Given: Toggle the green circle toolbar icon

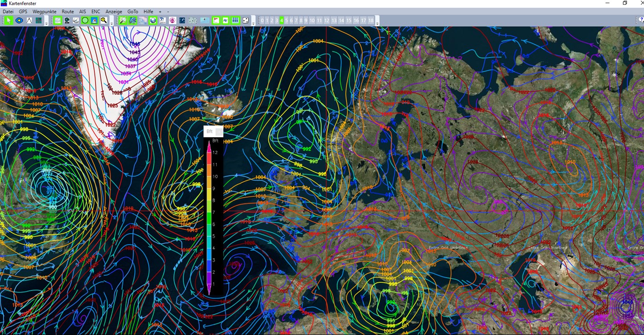Looking at the screenshot, I should click(85, 20).
